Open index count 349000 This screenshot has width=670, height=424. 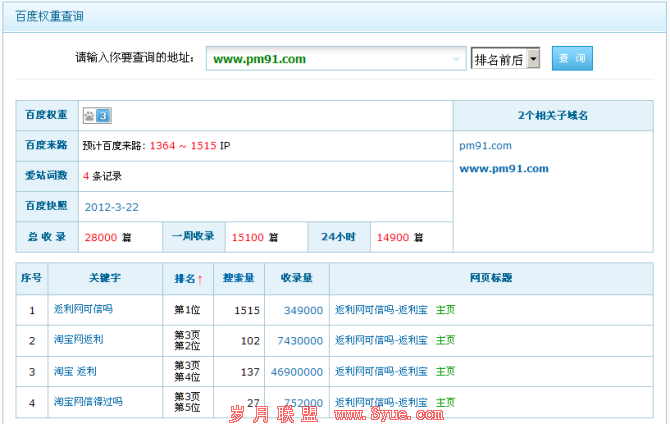pyautogui.click(x=303, y=310)
